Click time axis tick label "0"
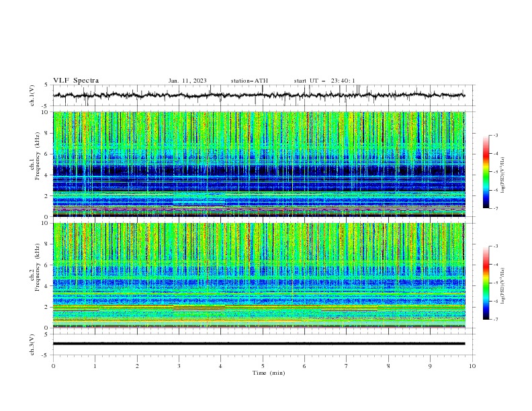 click(53, 366)
